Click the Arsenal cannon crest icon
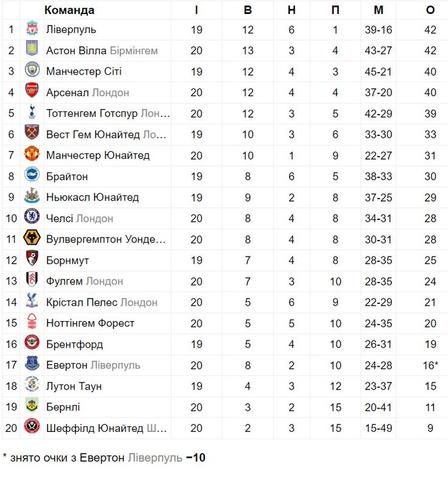 click(32, 90)
